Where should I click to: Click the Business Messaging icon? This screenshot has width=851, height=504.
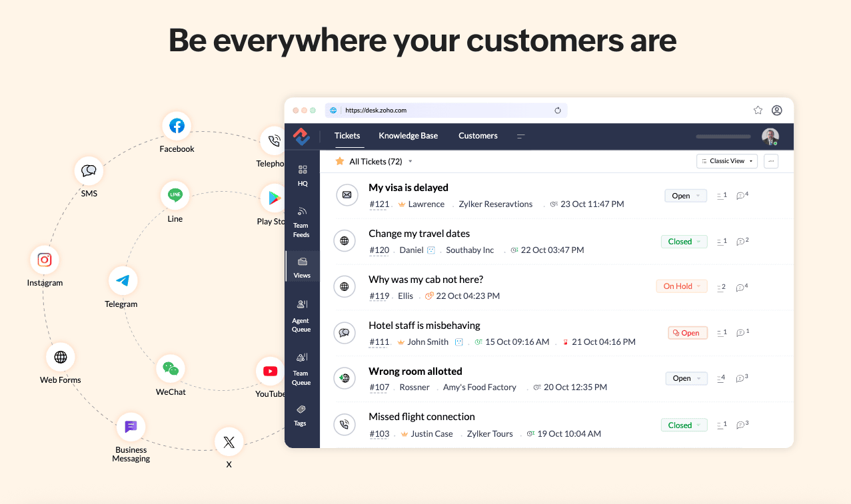point(131,427)
